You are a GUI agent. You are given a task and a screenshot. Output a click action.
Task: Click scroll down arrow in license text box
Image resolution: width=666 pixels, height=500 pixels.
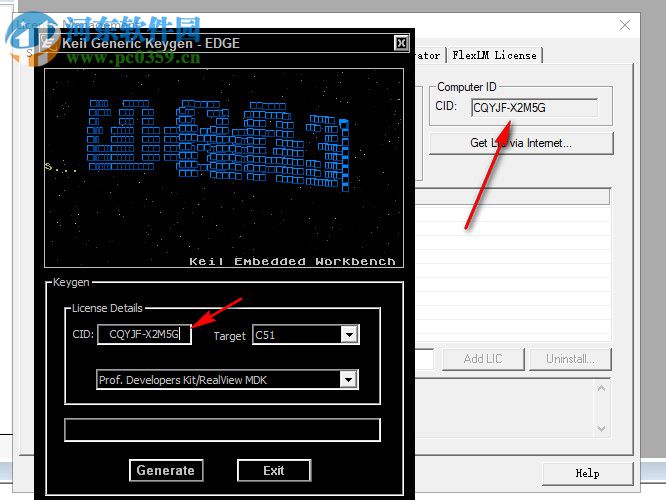click(x=601, y=428)
